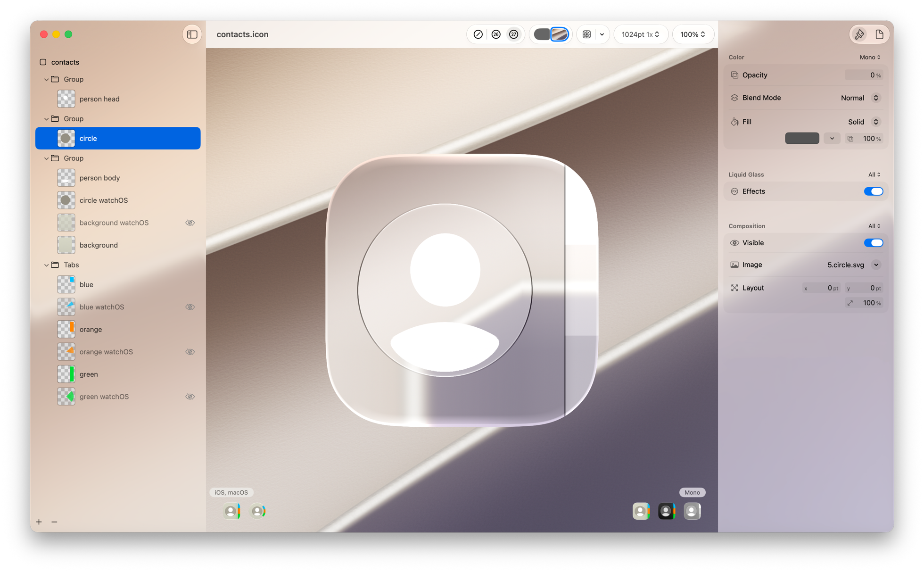Select the person head layer
Screen dimensions: 924x572
pyautogui.click(x=118, y=99)
